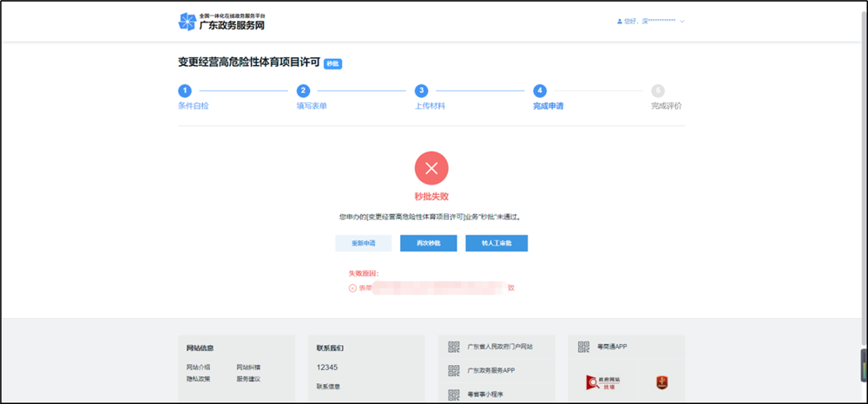Image resolution: width=868 pixels, height=404 pixels.
Task: Click the 广东政务服务网 pinwheel logo
Action: click(187, 22)
